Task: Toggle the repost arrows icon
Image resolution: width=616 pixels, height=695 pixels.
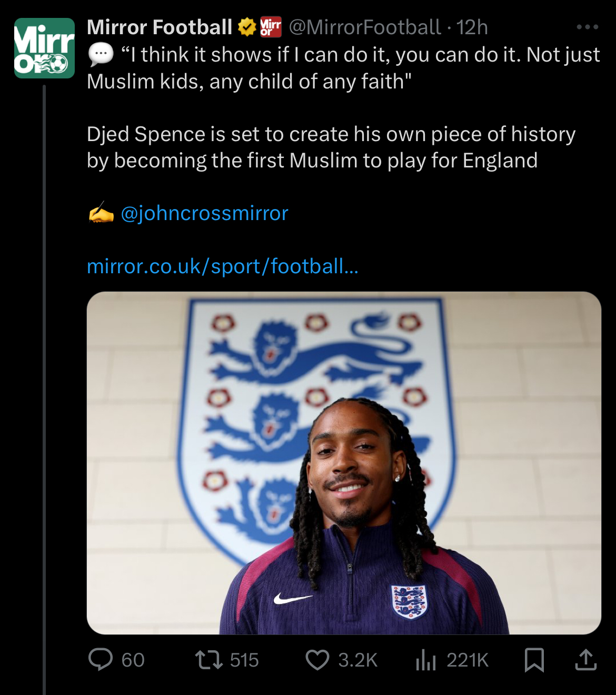Action: pyautogui.click(x=209, y=660)
